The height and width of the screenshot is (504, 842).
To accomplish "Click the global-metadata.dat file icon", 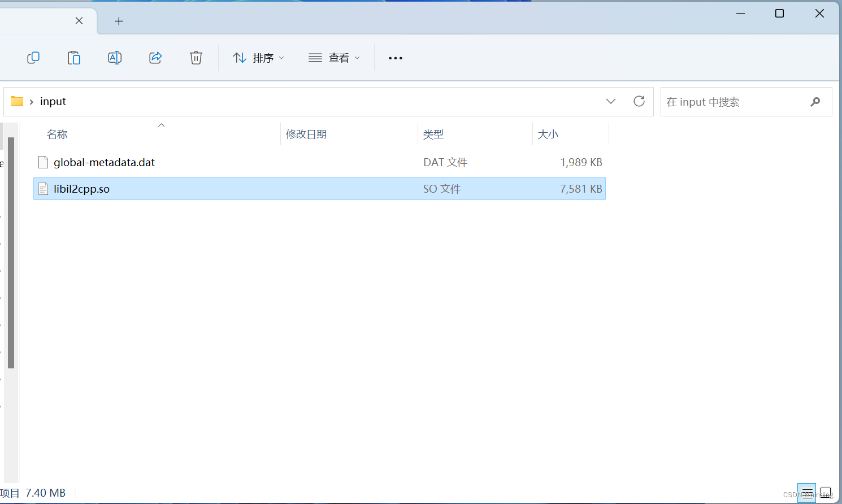I will coord(43,162).
